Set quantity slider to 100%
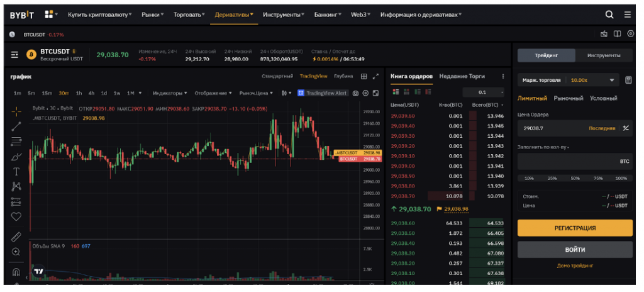The height and width of the screenshot is (292, 644). coord(621,179)
